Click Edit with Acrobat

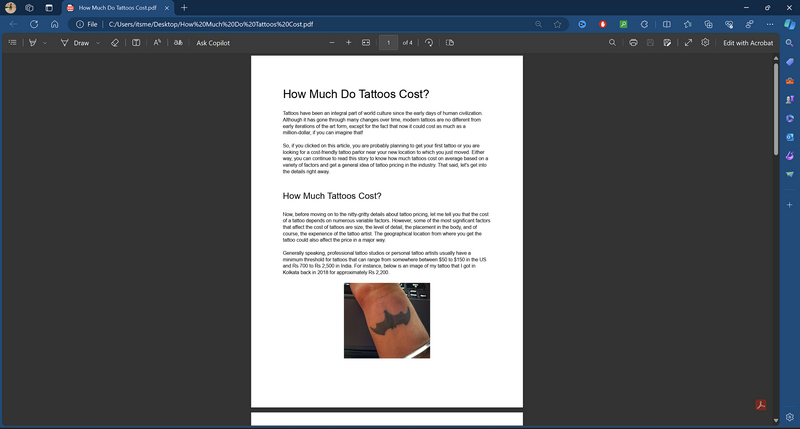[748, 43]
